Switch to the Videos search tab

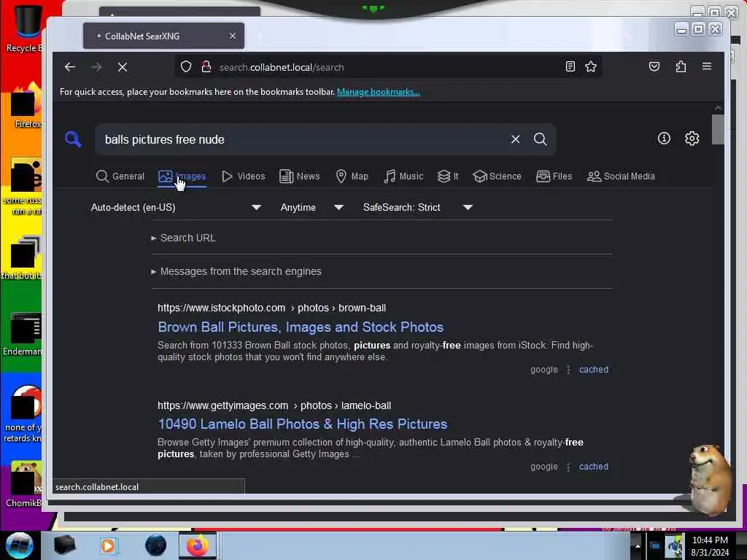tap(244, 176)
